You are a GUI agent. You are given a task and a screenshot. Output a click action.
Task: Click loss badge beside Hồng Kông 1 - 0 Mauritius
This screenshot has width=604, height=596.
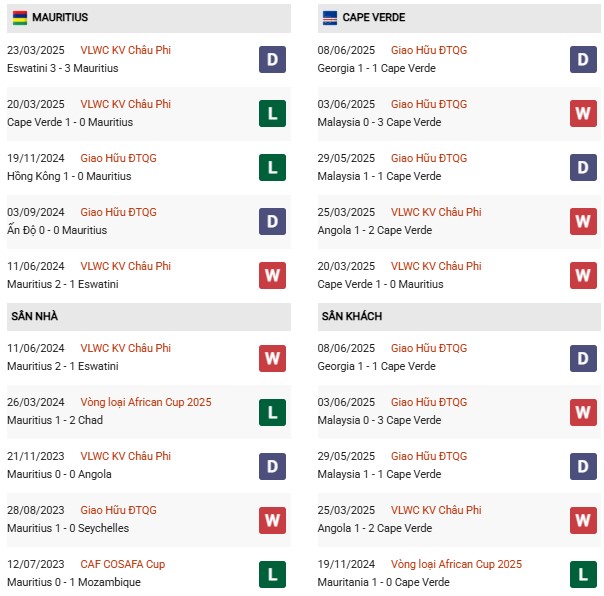tap(272, 167)
